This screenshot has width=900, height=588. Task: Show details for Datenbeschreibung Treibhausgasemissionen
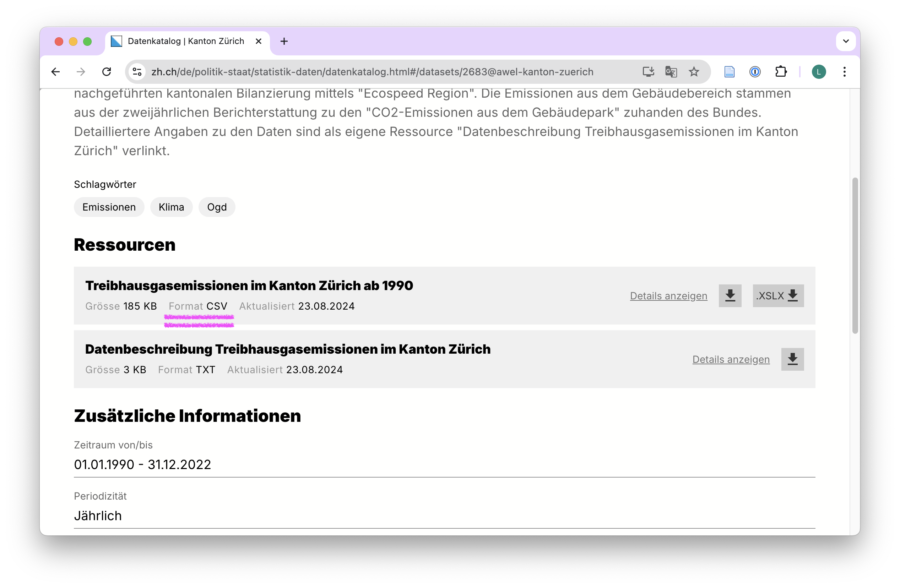[731, 360]
